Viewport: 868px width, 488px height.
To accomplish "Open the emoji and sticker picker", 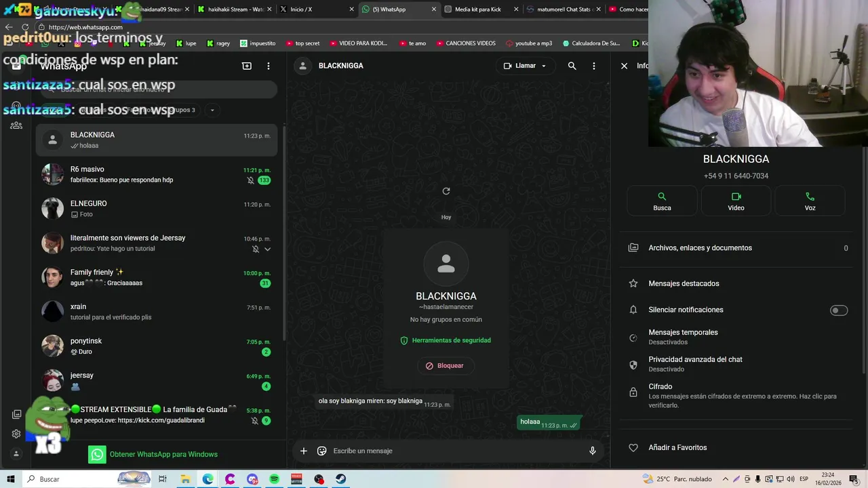I will pyautogui.click(x=322, y=451).
